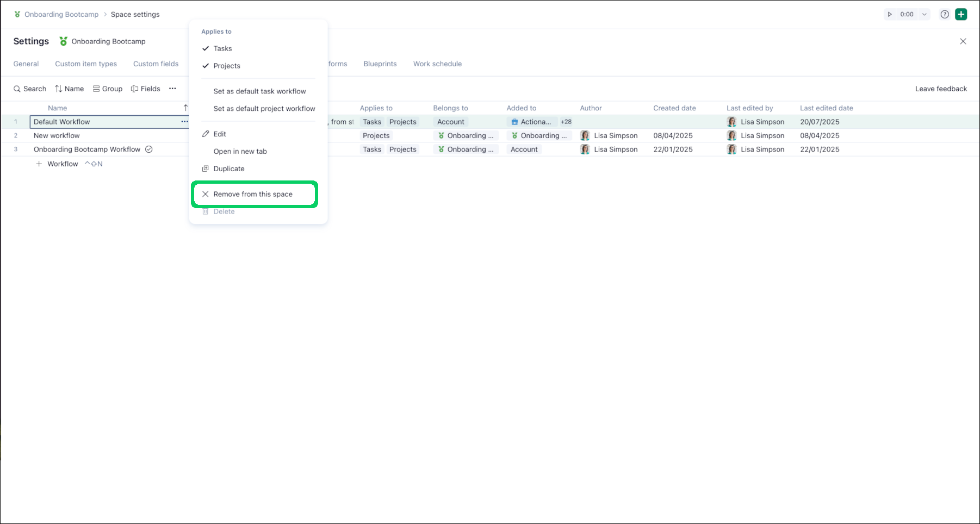980x524 pixels.
Task: Open the Help question mark icon
Action: (x=945, y=14)
